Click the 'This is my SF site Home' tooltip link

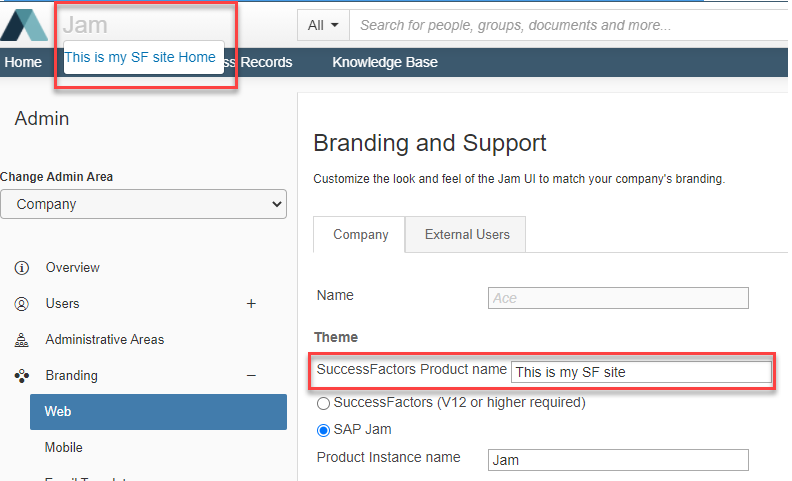[140, 57]
